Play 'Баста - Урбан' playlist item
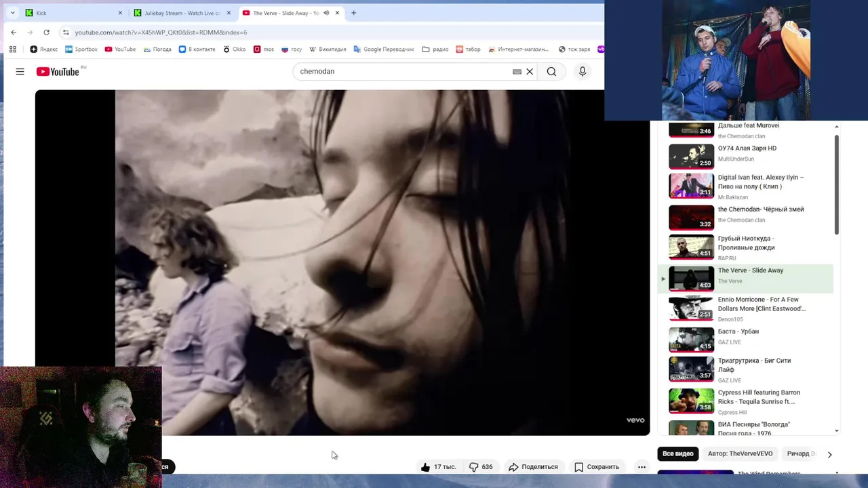 (x=745, y=340)
